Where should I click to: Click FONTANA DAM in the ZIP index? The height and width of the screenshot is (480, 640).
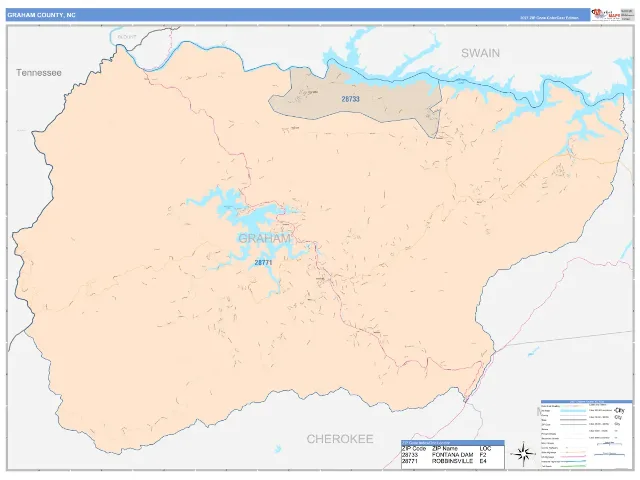point(452,455)
